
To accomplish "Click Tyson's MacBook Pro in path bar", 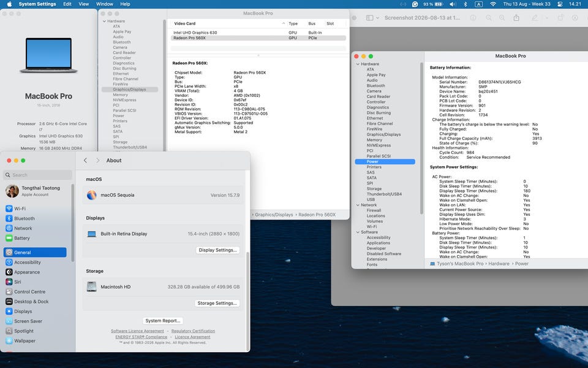I will [x=460, y=264].
